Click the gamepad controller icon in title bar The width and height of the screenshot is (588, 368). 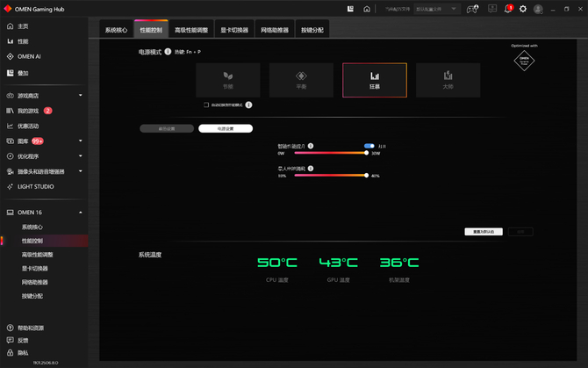[x=472, y=9]
